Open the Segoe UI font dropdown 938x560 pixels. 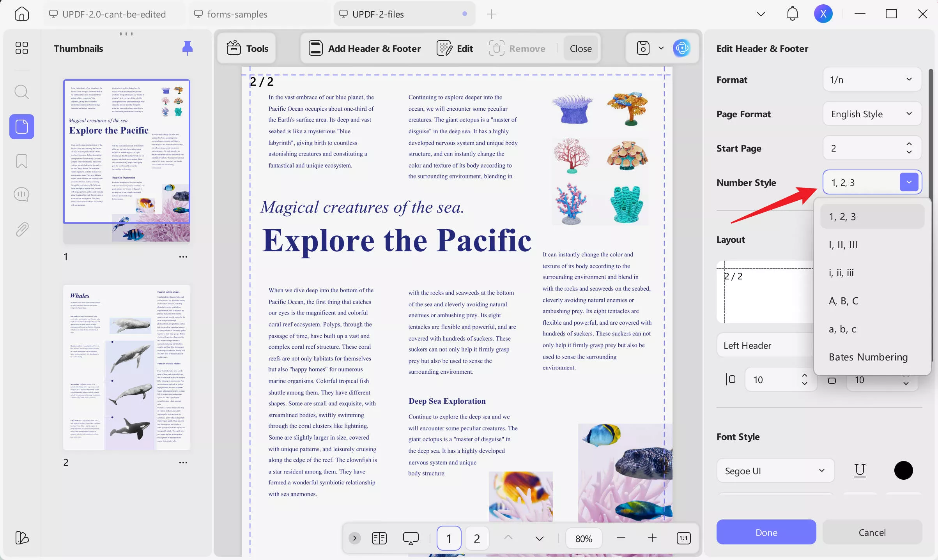pos(775,471)
